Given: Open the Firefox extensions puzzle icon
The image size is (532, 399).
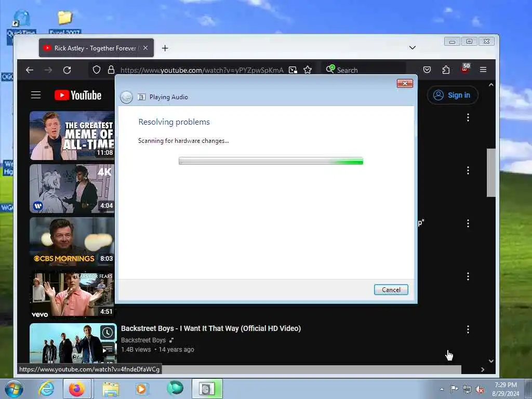Looking at the screenshot, I should tap(446, 70).
